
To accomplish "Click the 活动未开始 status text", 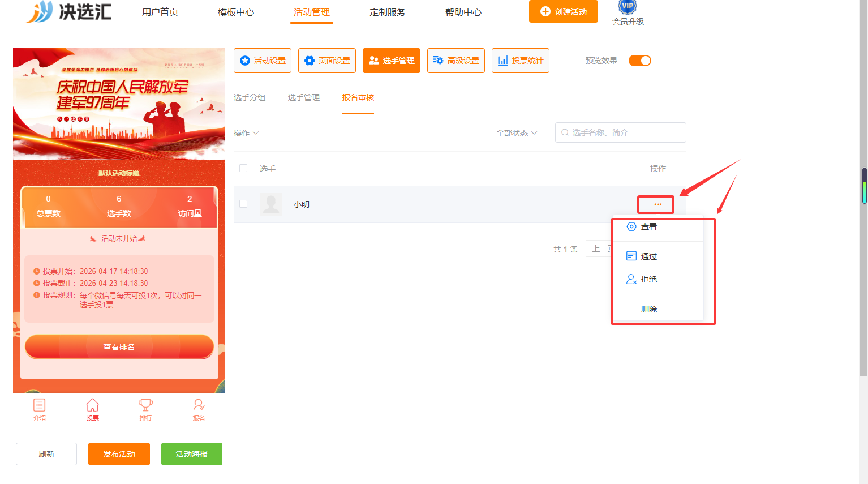I will pos(118,238).
